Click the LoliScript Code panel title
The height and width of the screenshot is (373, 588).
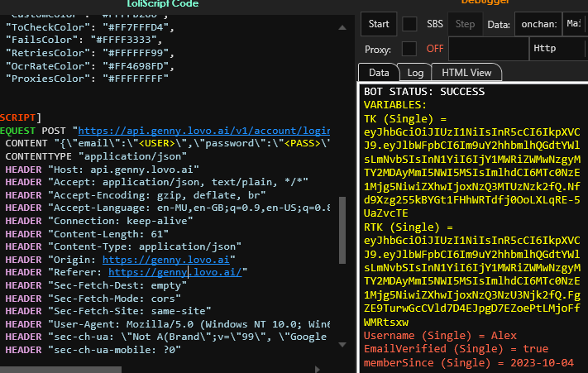click(x=162, y=4)
